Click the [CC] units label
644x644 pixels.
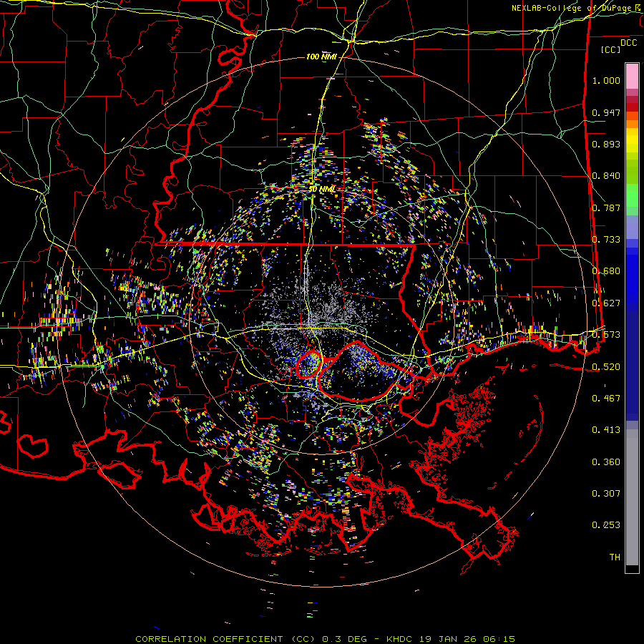coord(610,49)
